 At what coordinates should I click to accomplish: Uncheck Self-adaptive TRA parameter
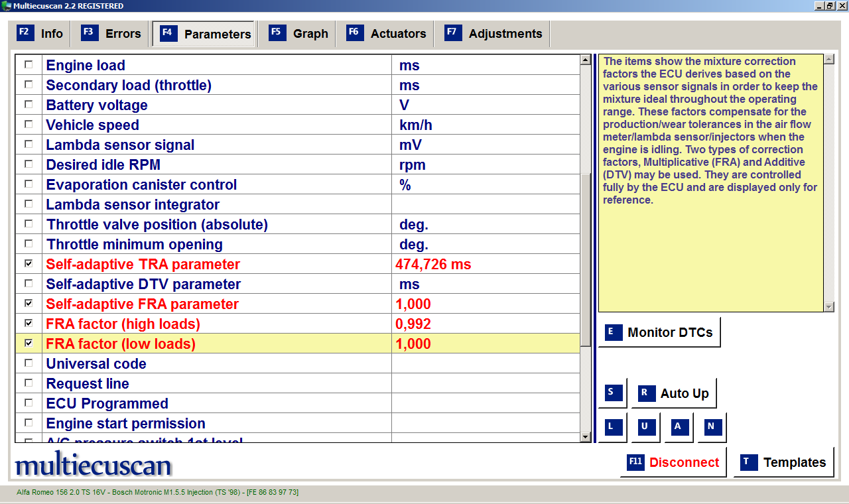pos(29,264)
